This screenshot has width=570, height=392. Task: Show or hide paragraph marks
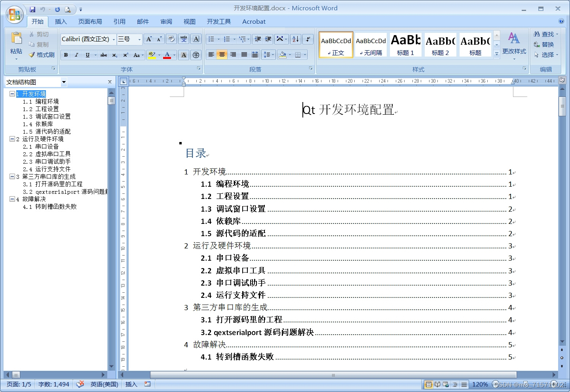[308, 39]
